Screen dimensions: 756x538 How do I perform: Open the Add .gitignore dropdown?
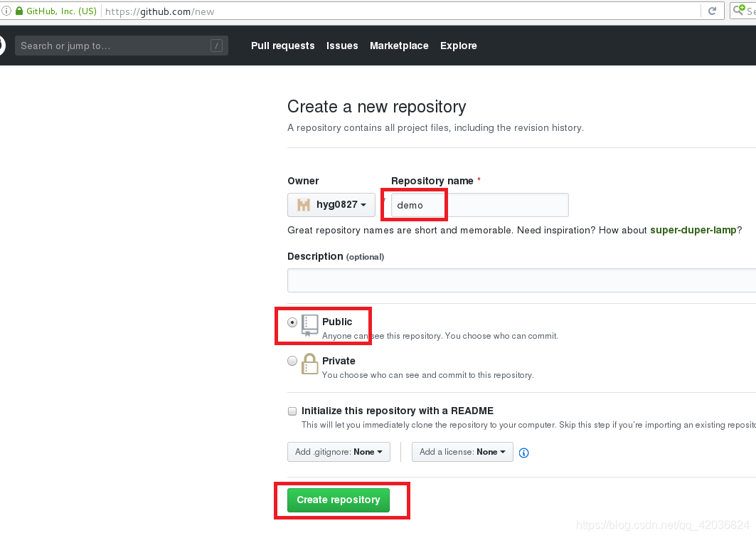click(339, 452)
